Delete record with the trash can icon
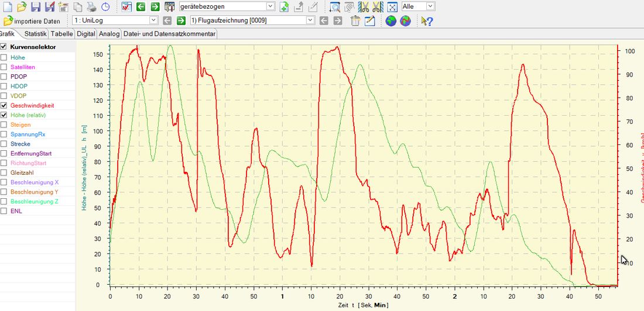This screenshot has height=311, width=644. pyautogui.click(x=355, y=21)
